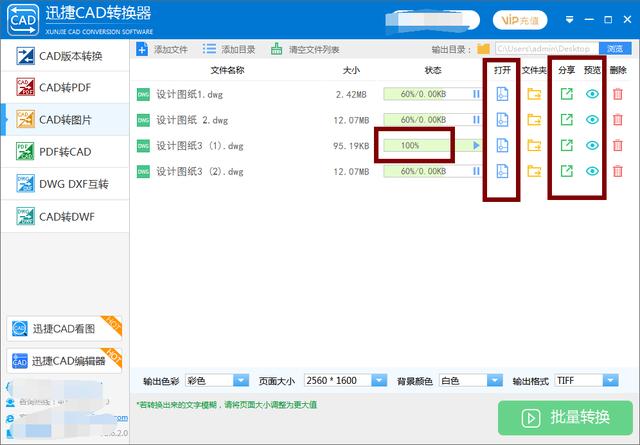Open the title bar dropdown menu icon
The image size is (640, 445).
[569, 20]
